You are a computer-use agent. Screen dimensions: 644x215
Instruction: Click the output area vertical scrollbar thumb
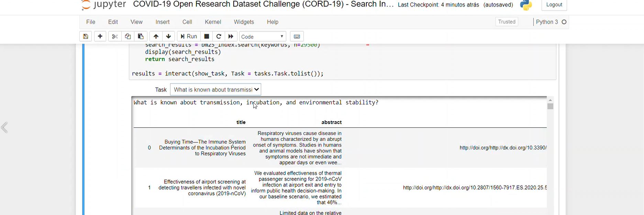coord(550,106)
